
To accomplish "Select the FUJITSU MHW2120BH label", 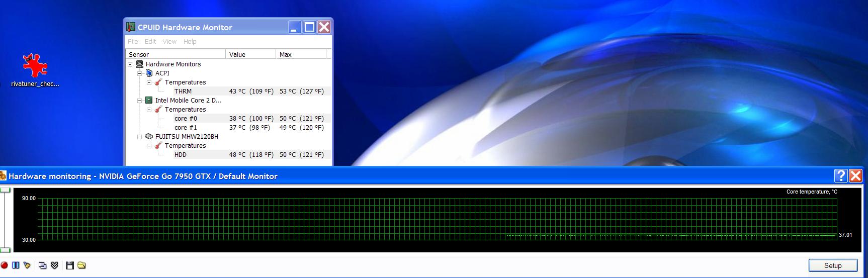I will pyautogui.click(x=187, y=136).
